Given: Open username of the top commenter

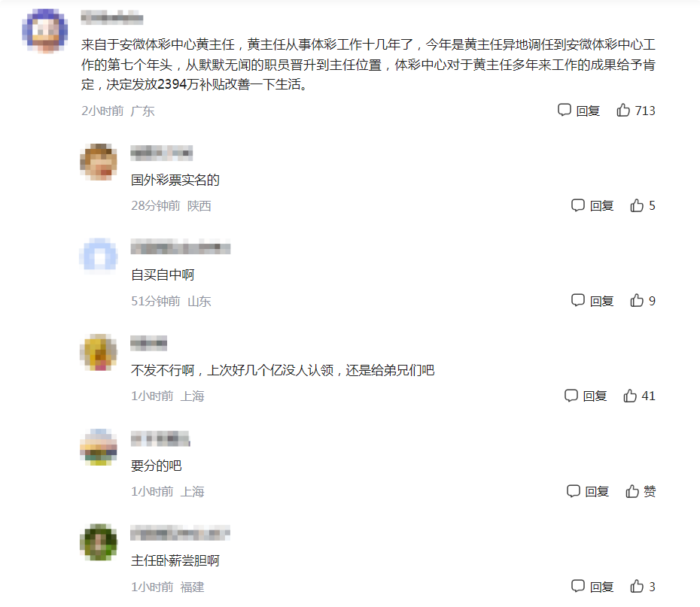Looking at the screenshot, I should tap(112, 18).
